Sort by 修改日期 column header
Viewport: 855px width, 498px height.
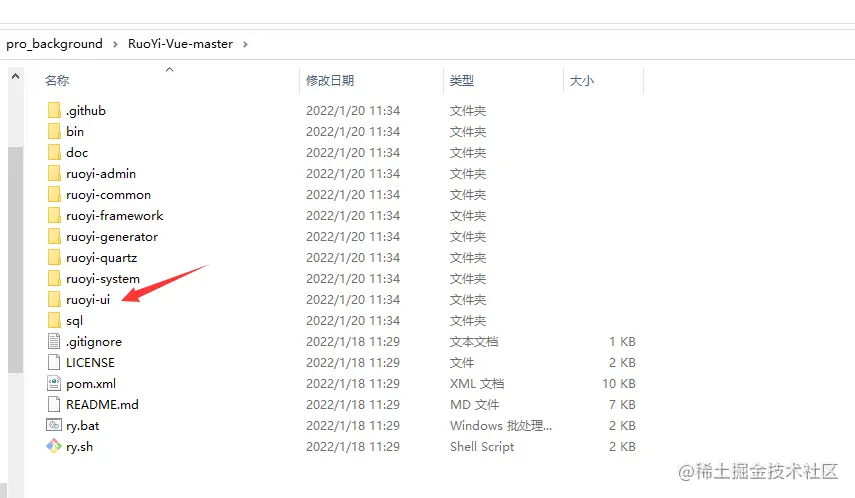tap(330, 81)
